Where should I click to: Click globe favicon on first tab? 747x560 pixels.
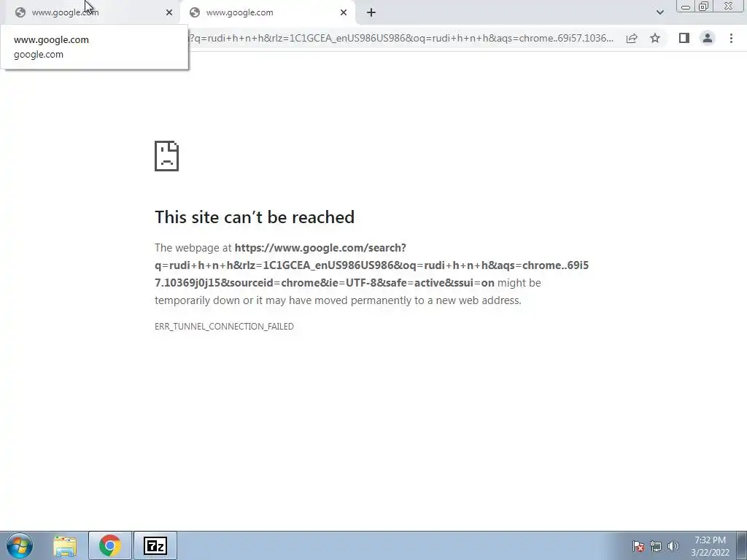pos(20,12)
